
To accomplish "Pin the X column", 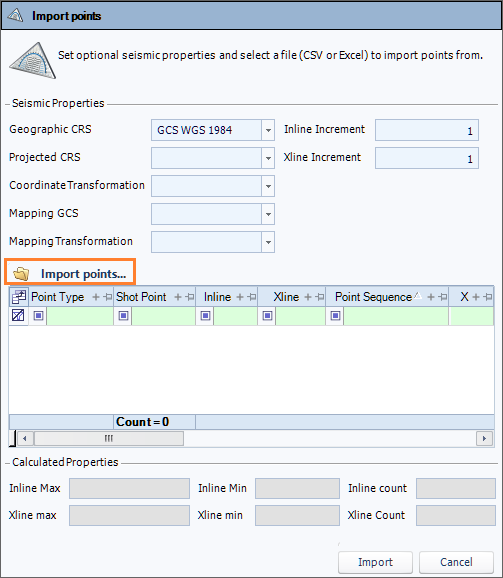I will [488, 297].
